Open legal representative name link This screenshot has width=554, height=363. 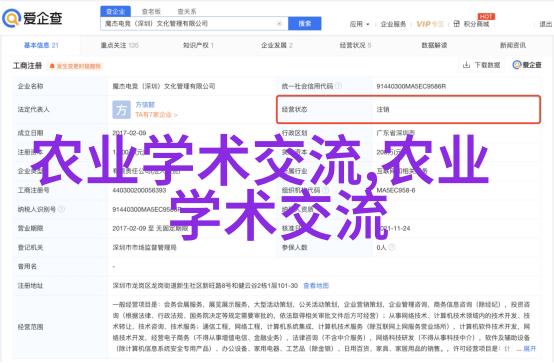(145, 105)
